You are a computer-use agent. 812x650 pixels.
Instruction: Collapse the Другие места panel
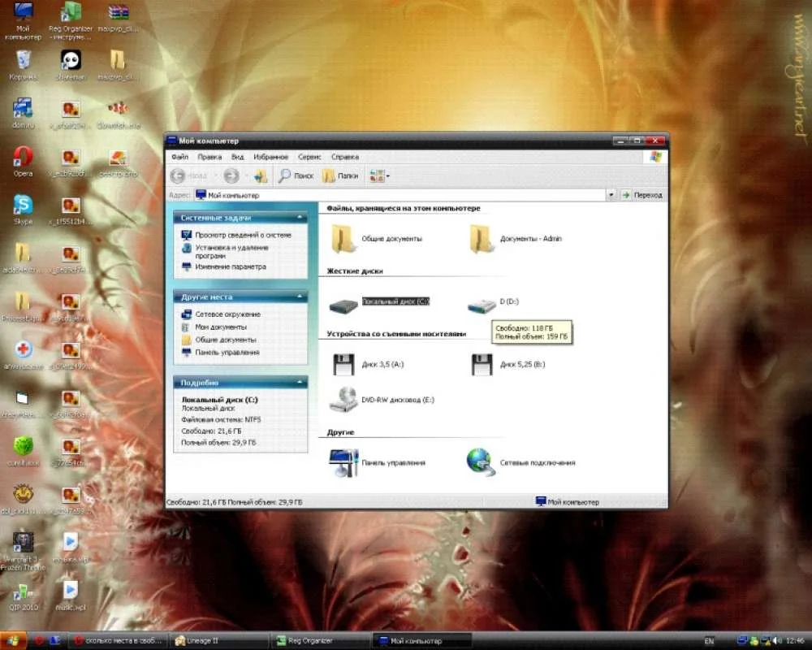coord(300,297)
